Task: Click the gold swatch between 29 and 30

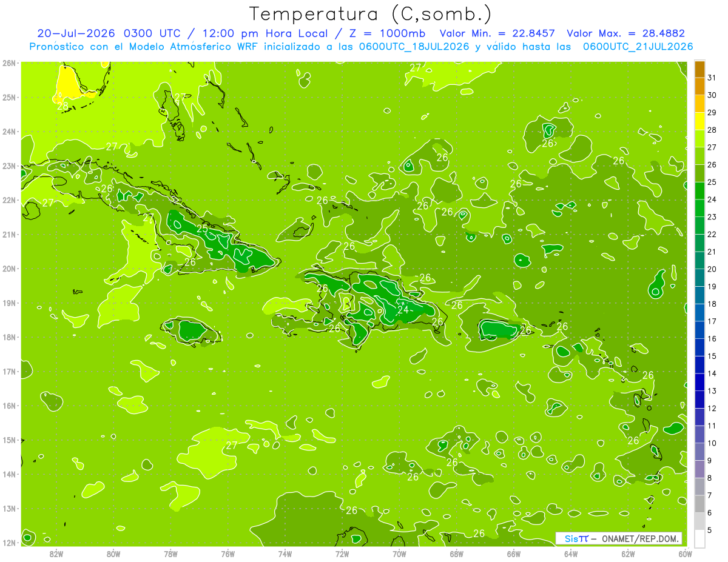Action: [x=699, y=104]
